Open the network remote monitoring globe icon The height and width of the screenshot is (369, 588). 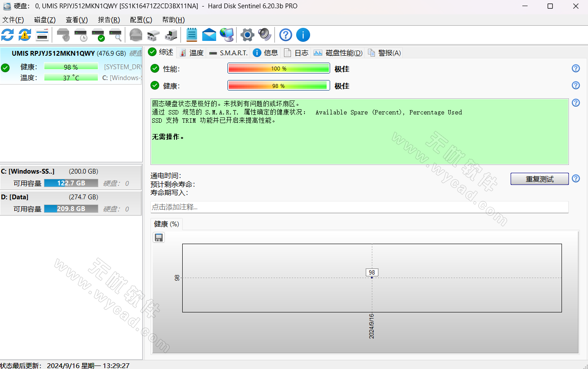pos(227,35)
